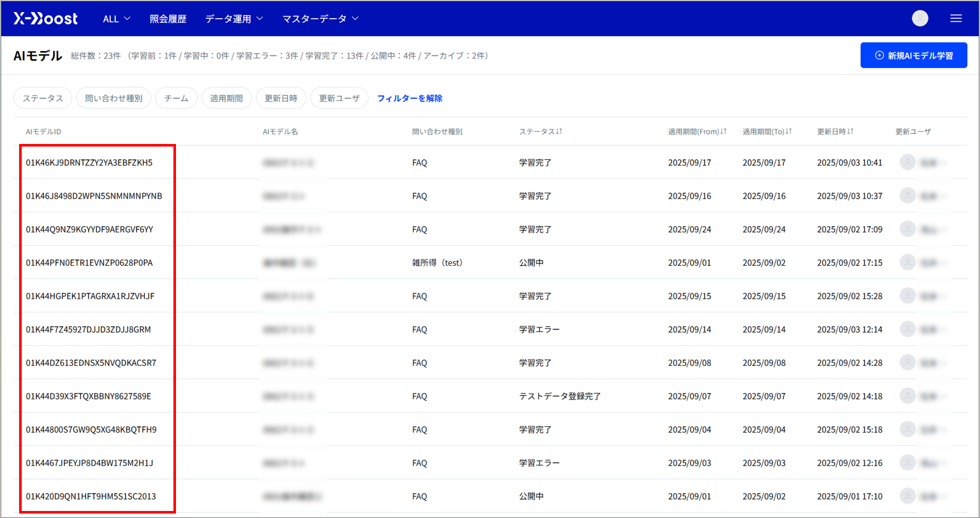Click the 問い合わせ種別 column header

coord(437,132)
